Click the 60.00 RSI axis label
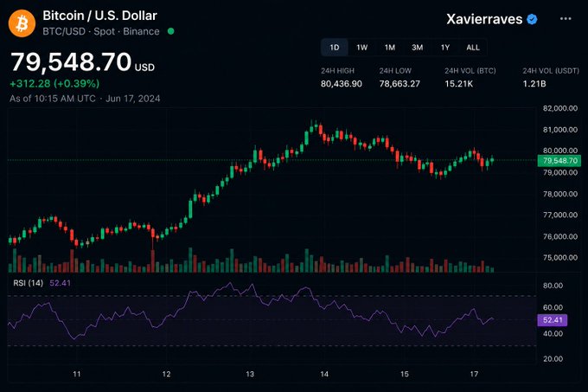 553,307
